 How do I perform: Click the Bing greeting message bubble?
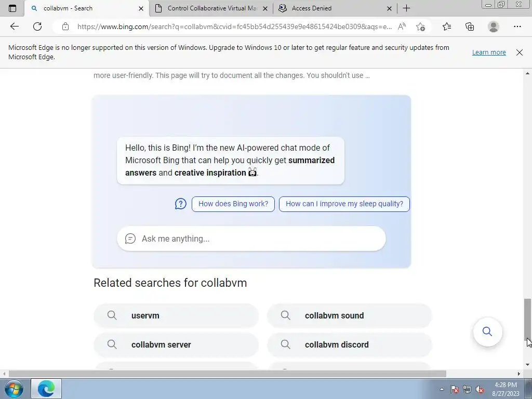[x=231, y=161]
